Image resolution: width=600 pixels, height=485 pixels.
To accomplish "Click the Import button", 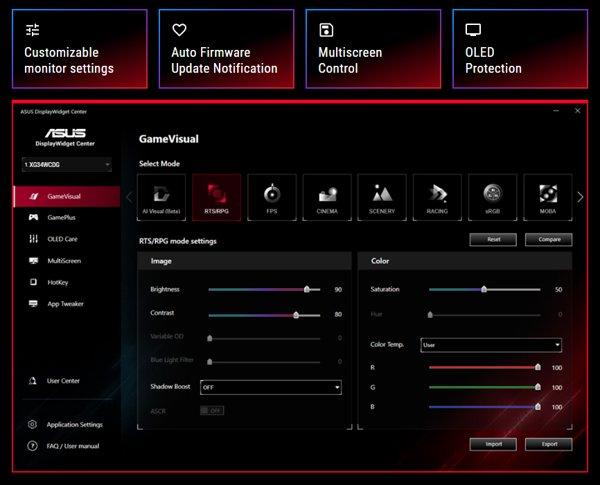I will [x=493, y=444].
